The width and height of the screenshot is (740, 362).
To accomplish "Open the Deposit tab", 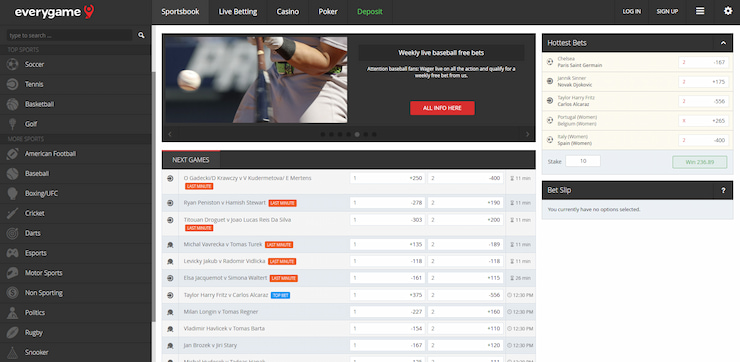I will (x=370, y=12).
